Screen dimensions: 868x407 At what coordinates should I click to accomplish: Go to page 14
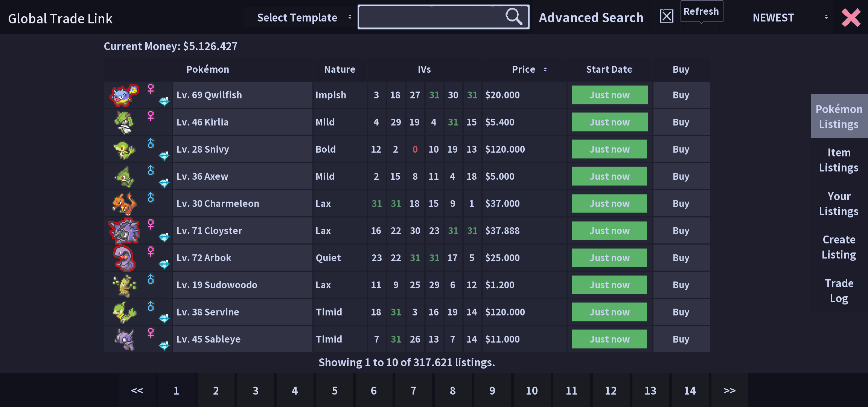(690, 390)
